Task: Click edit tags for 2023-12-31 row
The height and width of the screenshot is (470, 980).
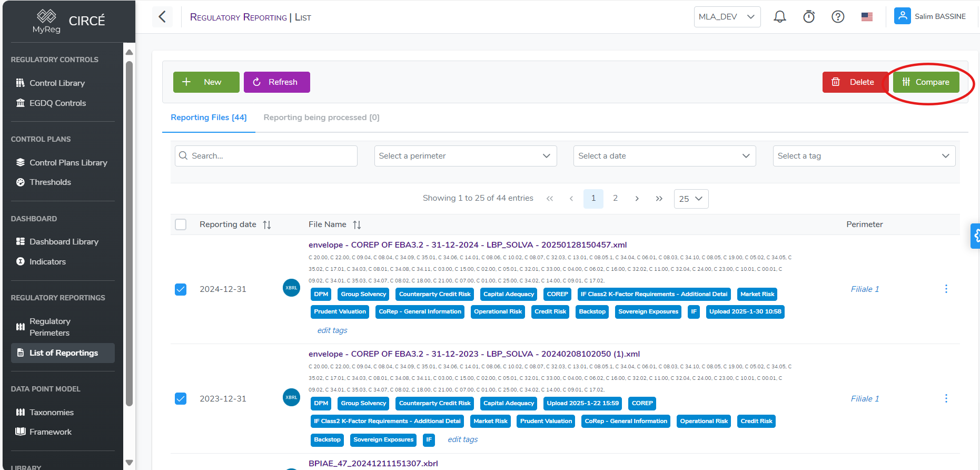Action: click(463, 439)
